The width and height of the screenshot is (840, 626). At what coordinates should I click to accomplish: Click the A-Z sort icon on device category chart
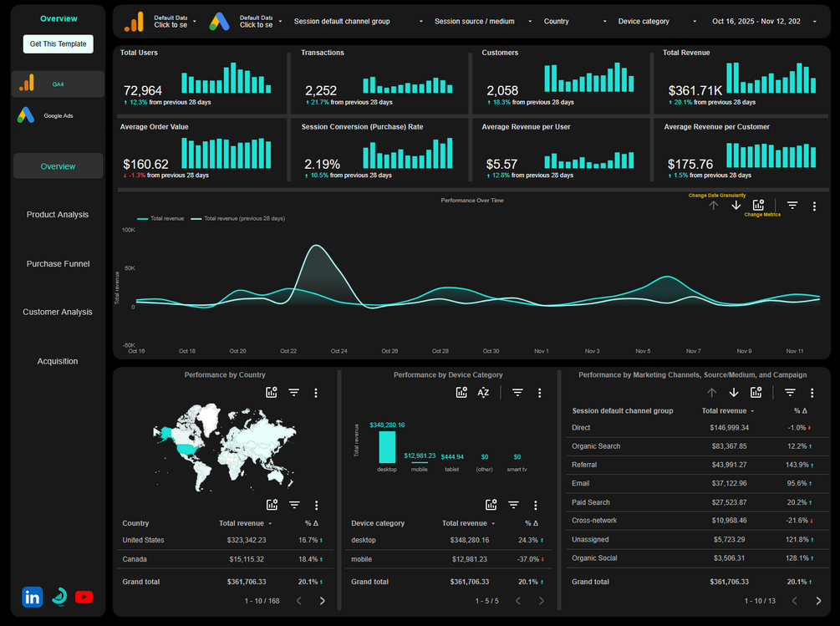483,393
